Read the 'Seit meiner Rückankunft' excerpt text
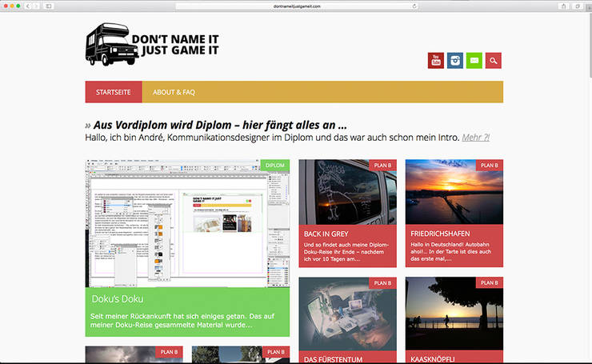 coord(182,320)
